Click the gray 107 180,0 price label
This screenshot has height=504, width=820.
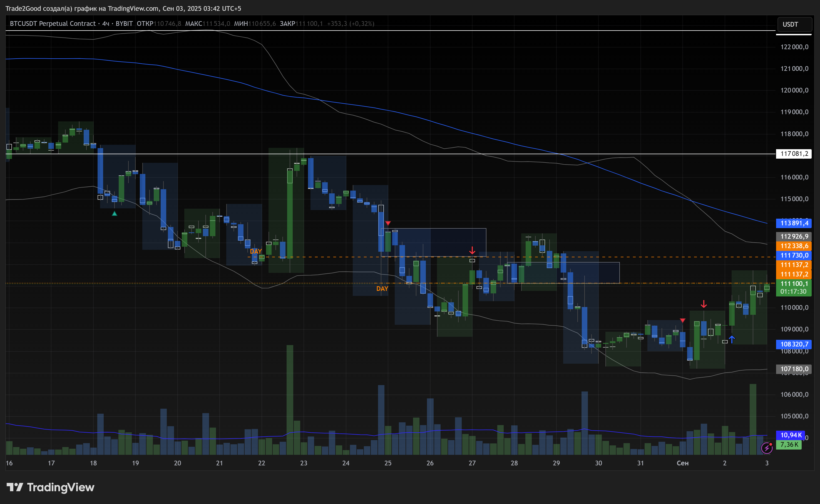[x=794, y=369]
